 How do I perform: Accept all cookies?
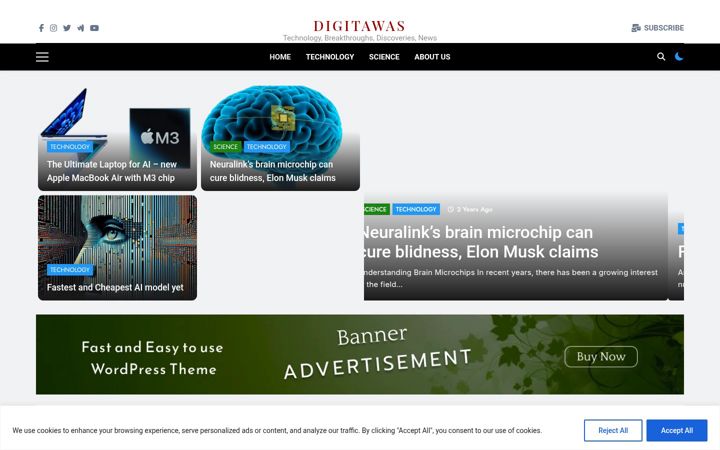point(677,430)
